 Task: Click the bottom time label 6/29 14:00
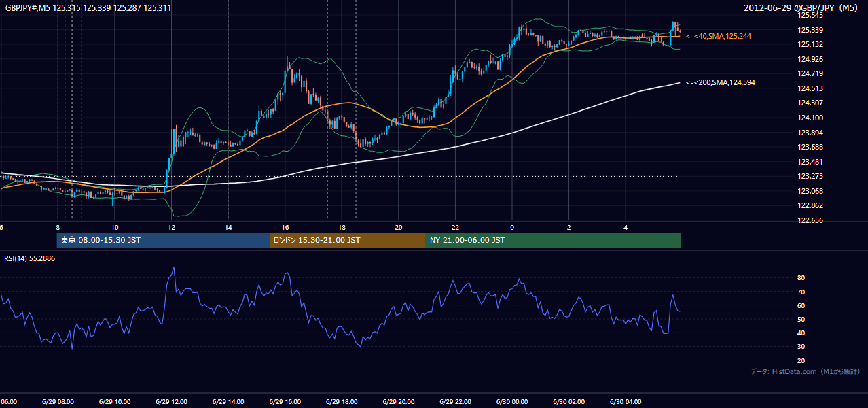(x=228, y=402)
